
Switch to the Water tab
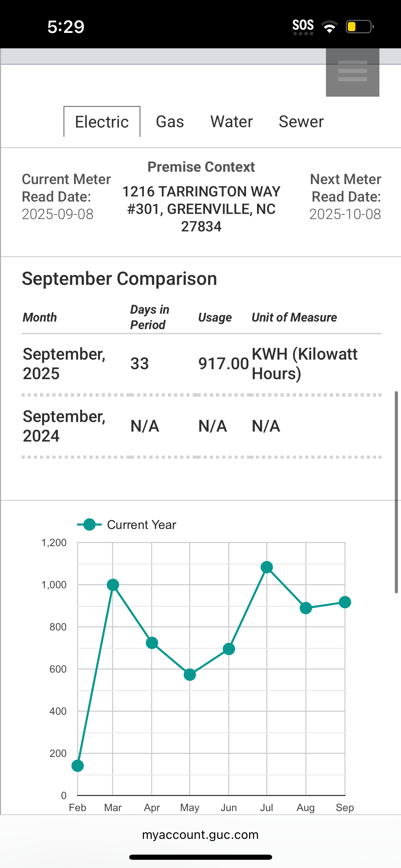(x=231, y=122)
